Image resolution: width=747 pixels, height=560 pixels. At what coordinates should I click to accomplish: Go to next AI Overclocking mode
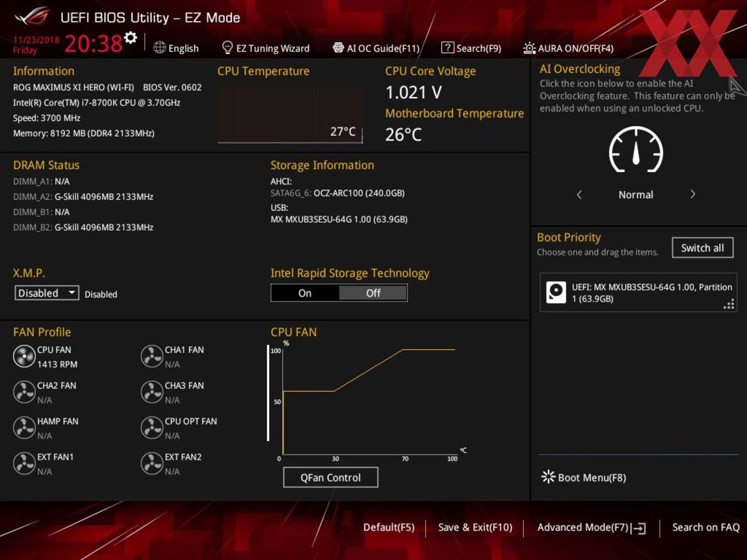[x=693, y=194]
